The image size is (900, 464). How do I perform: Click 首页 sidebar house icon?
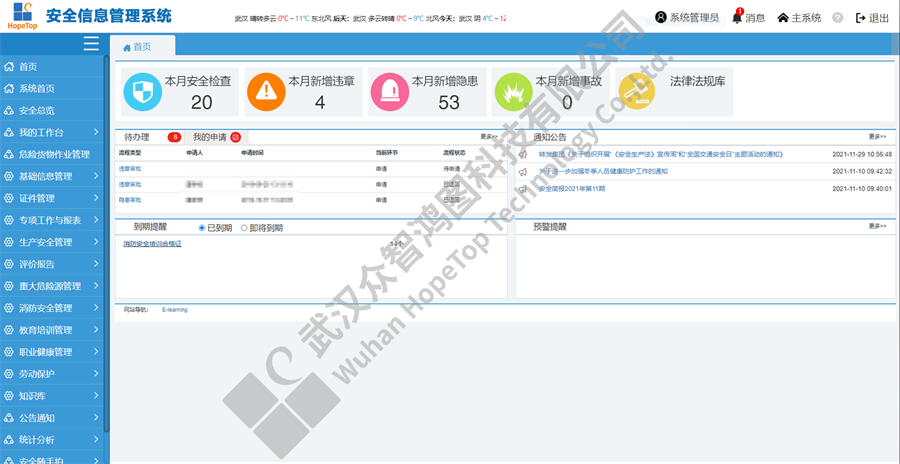(x=9, y=67)
